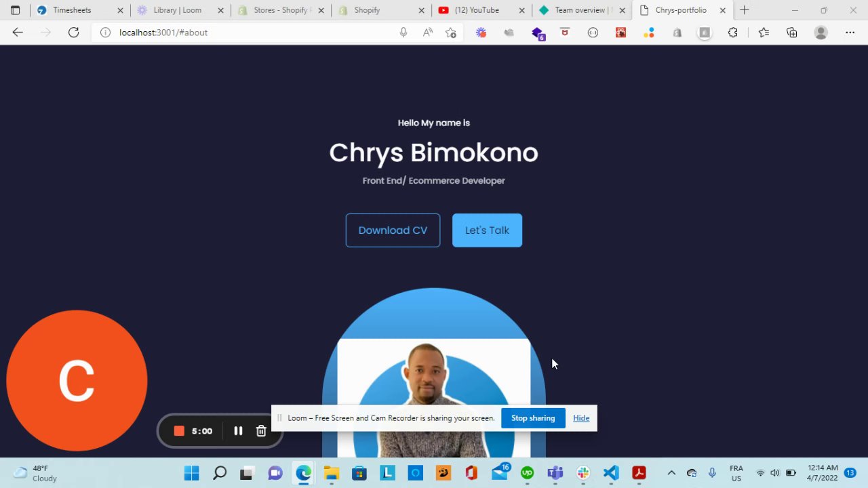This screenshot has width=868, height=488.
Task: Click the Loom camera bubble with letter C
Action: point(77,380)
